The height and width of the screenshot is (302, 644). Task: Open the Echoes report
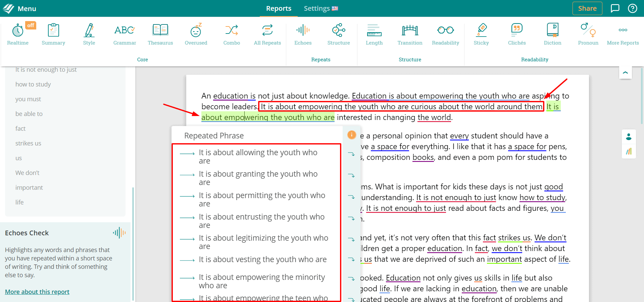[x=303, y=34]
